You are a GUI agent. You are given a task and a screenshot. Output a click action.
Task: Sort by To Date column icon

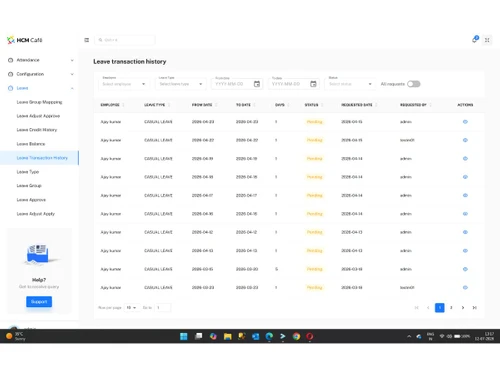click(x=254, y=105)
